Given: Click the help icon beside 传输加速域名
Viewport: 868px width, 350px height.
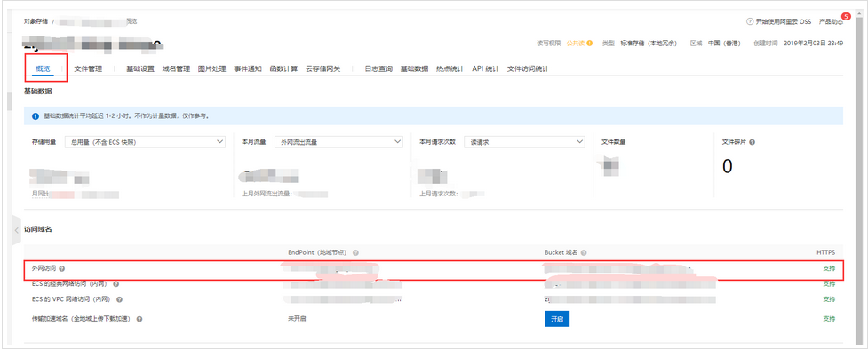Looking at the screenshot, I should tap(139, 319).
